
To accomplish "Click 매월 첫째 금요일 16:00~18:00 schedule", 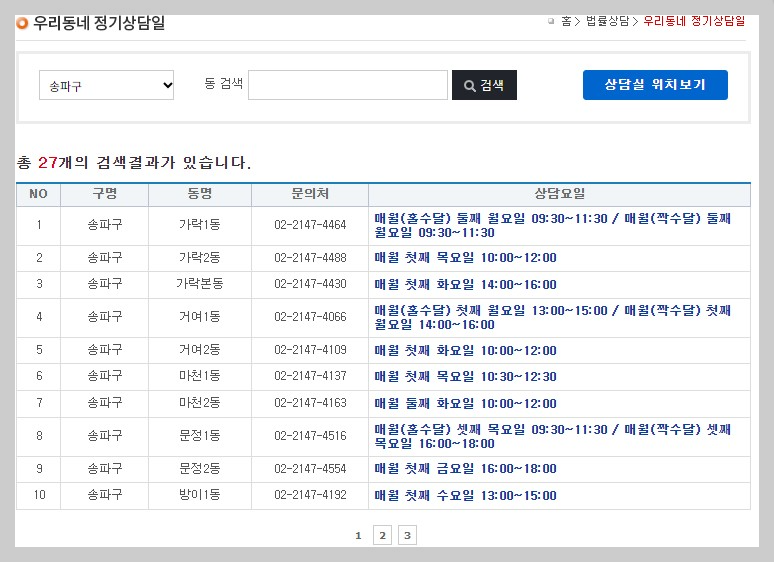I will click(x=465, y=469).
